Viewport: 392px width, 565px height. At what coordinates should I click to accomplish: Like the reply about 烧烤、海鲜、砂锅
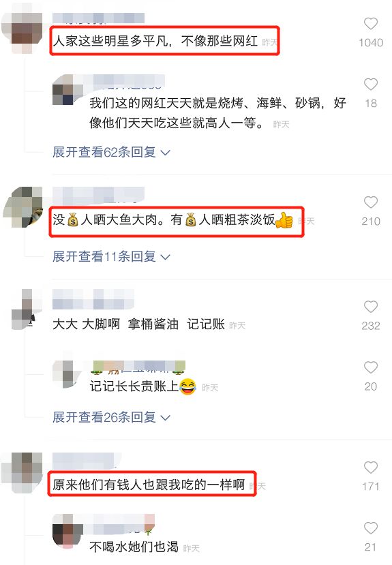(371, 85)
